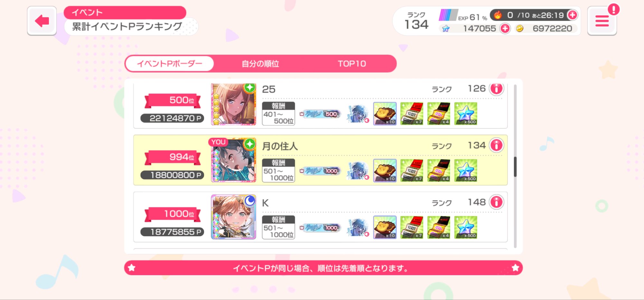Tap studio ticket x7 in 994位 row
Image resolution: width=644 pixels, height=300 pixels.
(412, 170)
